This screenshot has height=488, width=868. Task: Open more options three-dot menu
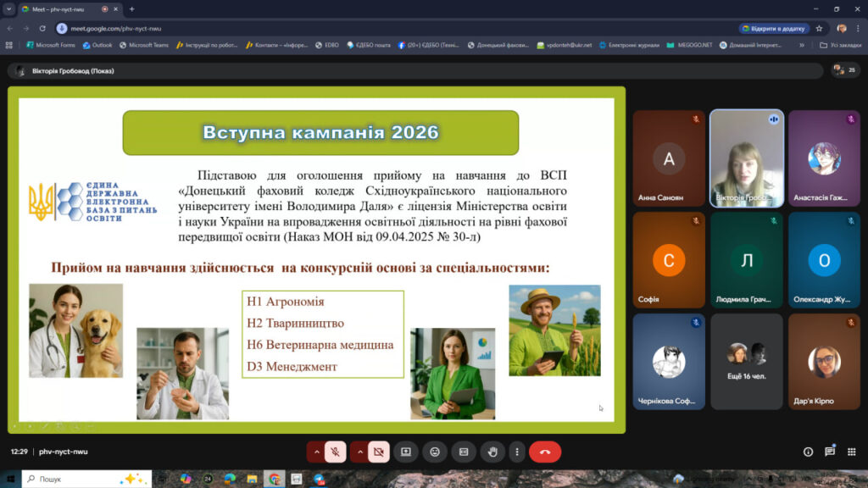[x=516, y=452]
